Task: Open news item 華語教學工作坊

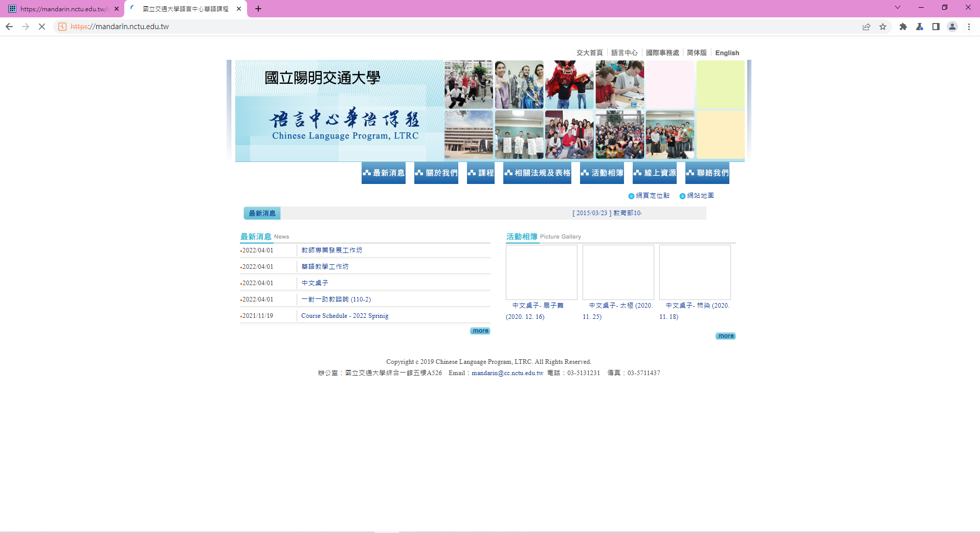Action: (x=325, y=267)
